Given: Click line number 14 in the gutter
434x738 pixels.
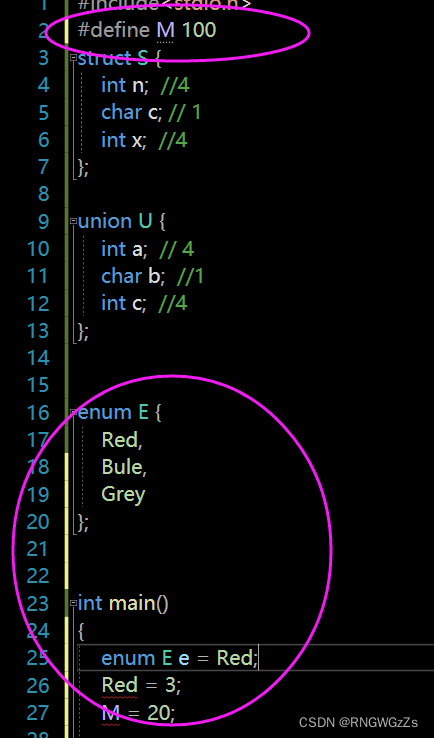Looking at the screenshot, I should coord(38,358).
